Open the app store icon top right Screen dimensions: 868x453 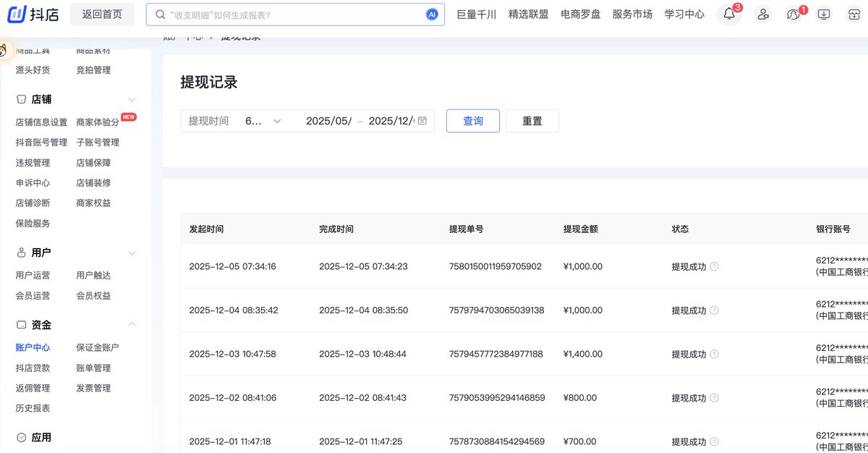click(x=854, y=14)
